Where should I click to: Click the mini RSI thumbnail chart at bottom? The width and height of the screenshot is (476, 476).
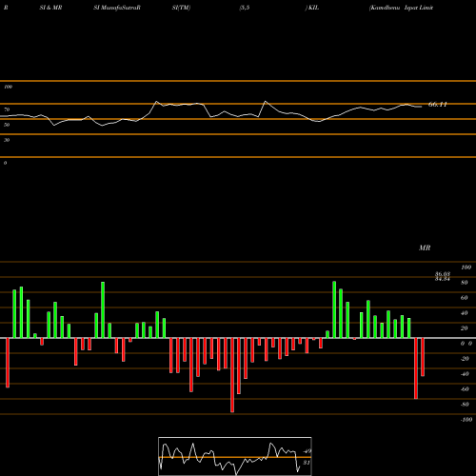235,456
